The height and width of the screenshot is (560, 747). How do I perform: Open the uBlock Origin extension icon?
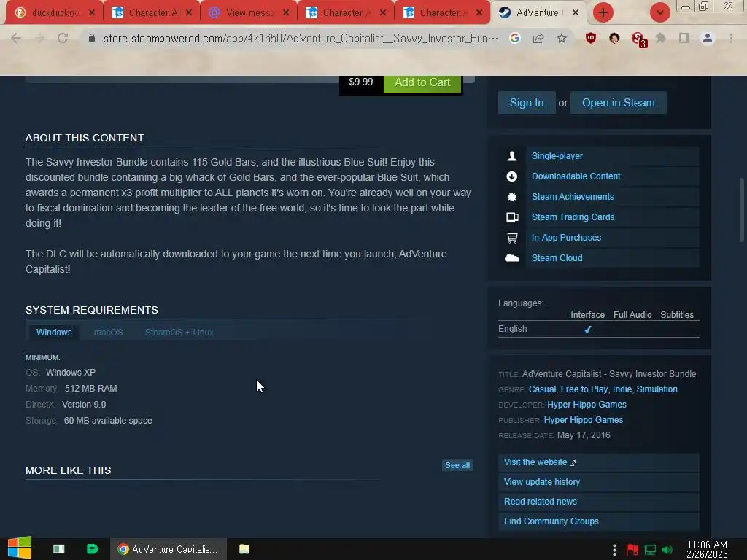[591, 38]
